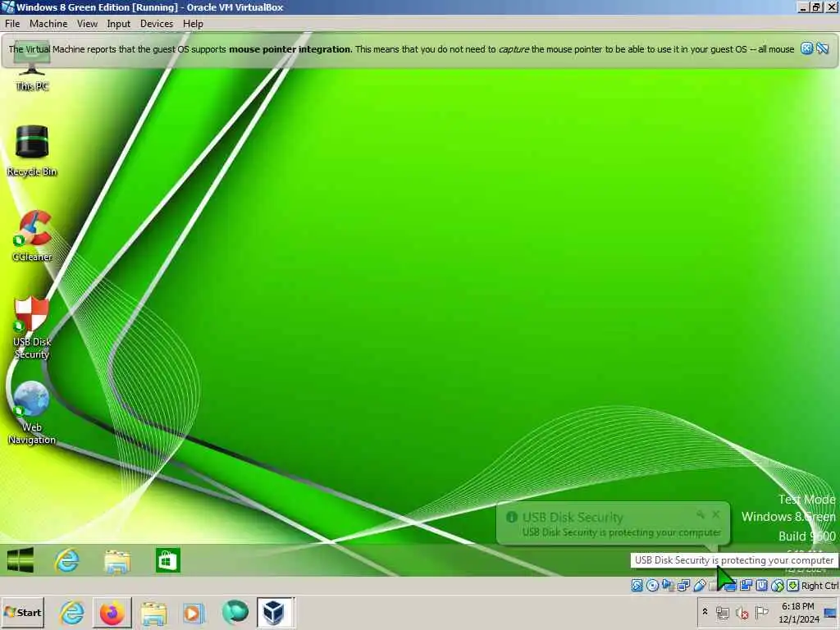Open the Windows Store in the guest taskbar

(x=167, y=560)
